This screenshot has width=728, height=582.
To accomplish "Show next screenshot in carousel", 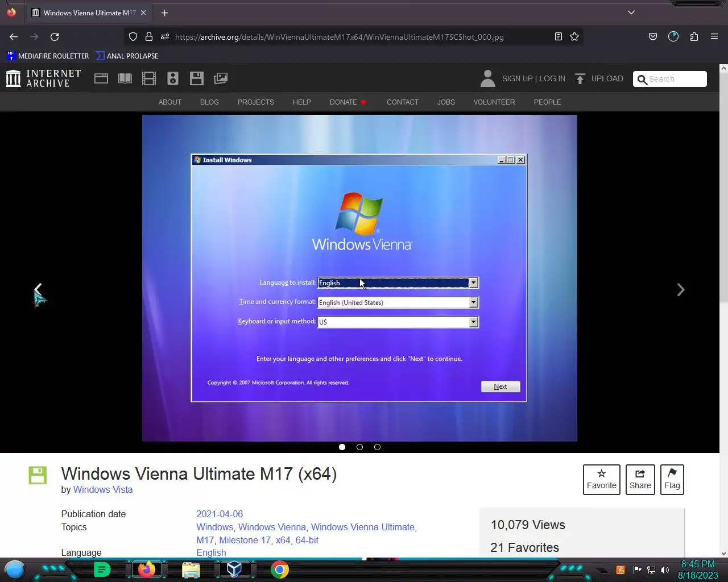I will [x=681, y=290].
